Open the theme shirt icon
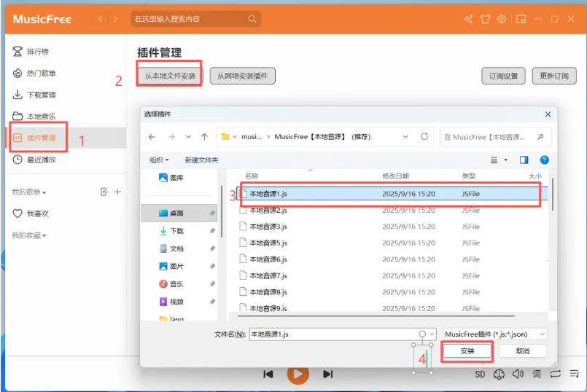Viewport: 587px width, 392px height. pos(485,19)
